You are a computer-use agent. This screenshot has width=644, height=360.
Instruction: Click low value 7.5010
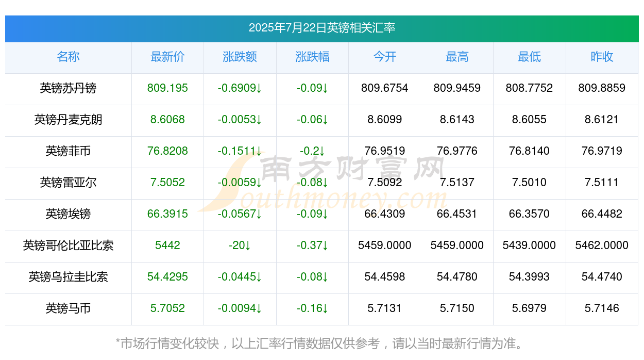click(529, 183)
